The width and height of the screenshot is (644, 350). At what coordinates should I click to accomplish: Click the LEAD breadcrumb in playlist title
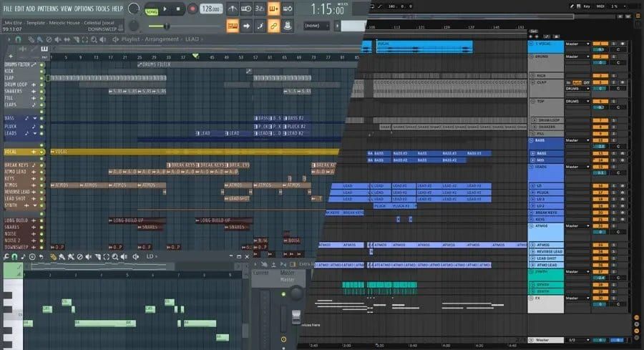tap(192, 39)
